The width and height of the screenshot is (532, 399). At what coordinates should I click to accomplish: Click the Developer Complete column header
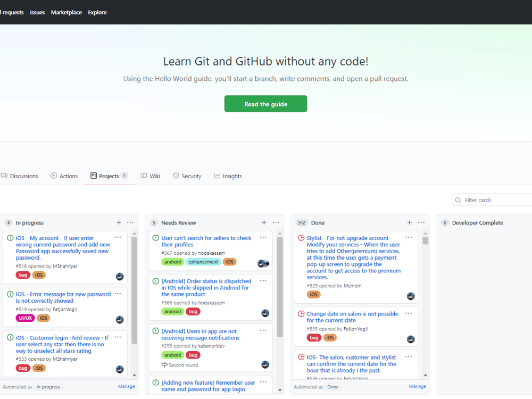point(477,223)
